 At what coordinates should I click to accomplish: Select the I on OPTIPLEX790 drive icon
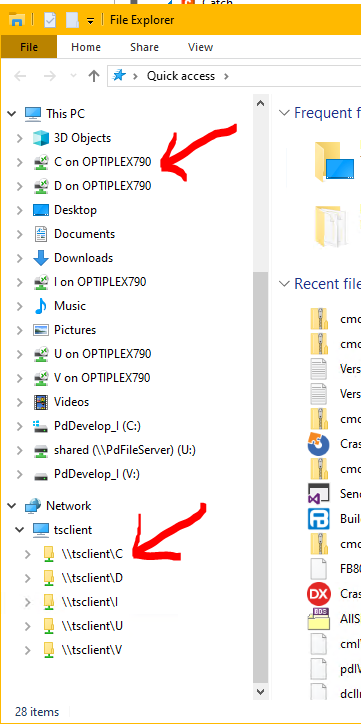click(x=41, y=282)
